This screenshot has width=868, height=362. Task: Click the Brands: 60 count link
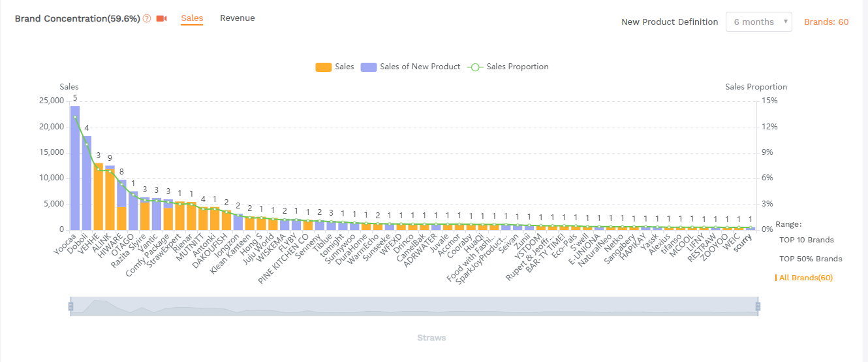(826, 22)
